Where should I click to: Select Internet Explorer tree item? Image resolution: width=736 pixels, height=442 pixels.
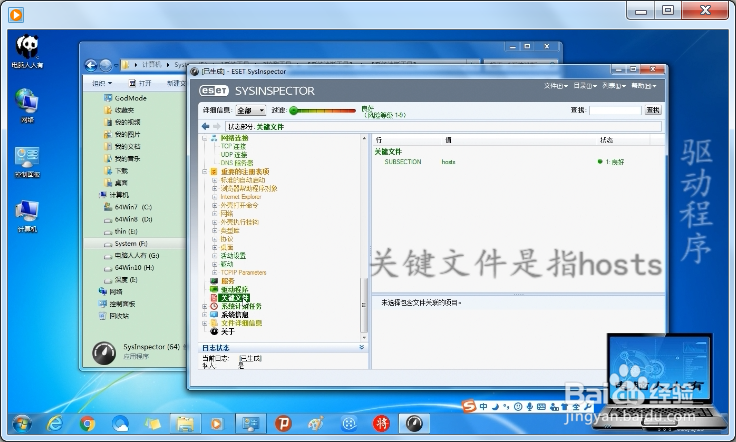[x=241, y=197]
